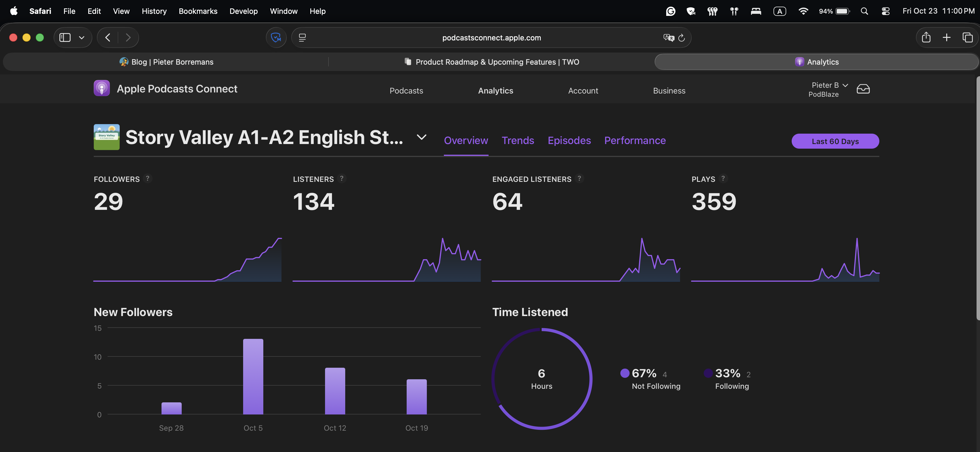
Task: Click the Safari sidebar toggle icon
Action: (65, 37)
